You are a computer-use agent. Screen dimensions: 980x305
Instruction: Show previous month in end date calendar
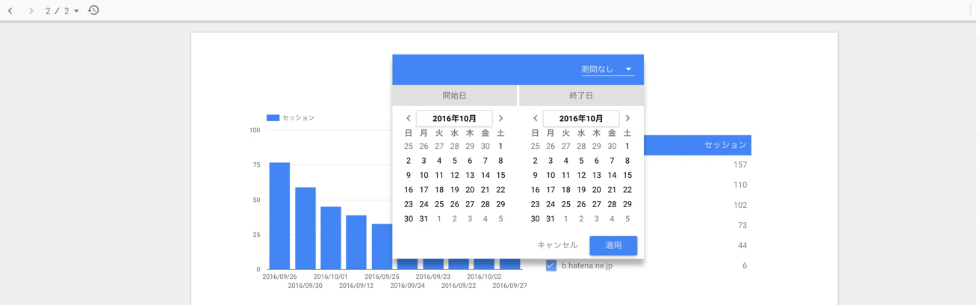[536, 118]
